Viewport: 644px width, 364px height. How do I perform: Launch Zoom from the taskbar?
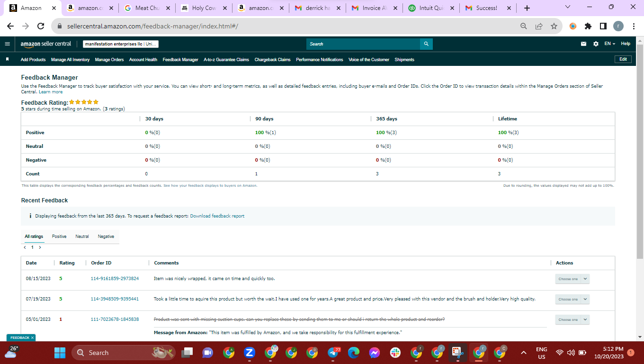click(x=250, y=353)
